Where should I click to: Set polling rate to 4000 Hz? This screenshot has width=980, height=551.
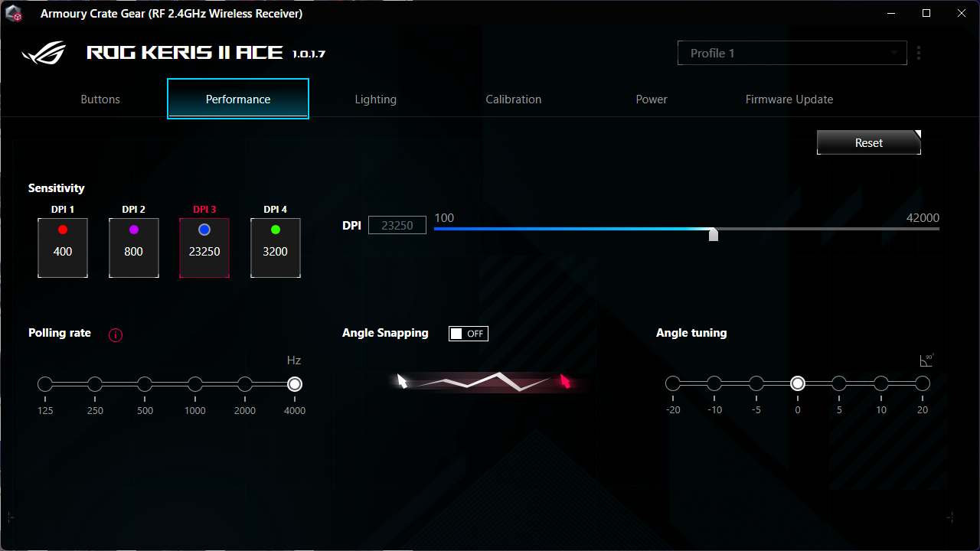tap(295, 384)
